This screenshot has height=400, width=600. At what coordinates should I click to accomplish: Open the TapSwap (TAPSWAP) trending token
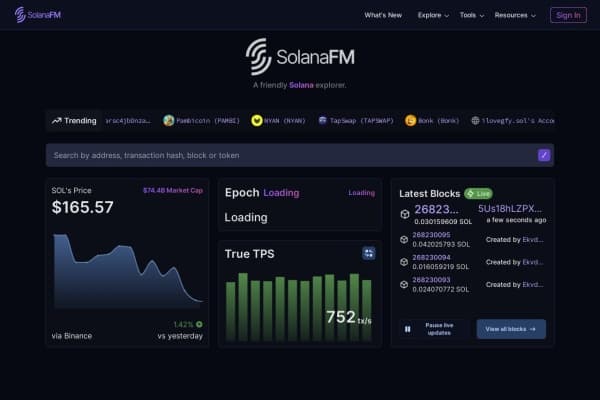356,121
